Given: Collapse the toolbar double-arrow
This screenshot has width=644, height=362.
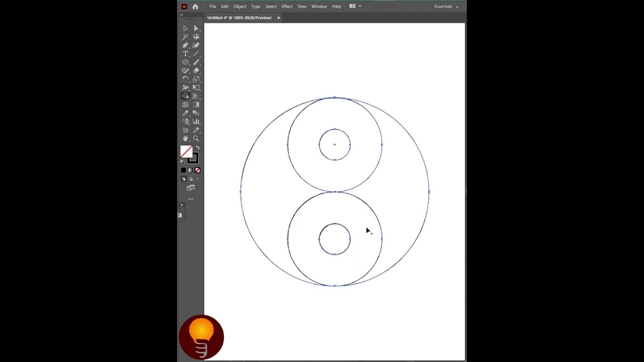Looking at the screenshot, I should pyautogui.click(x=182, y=15).
